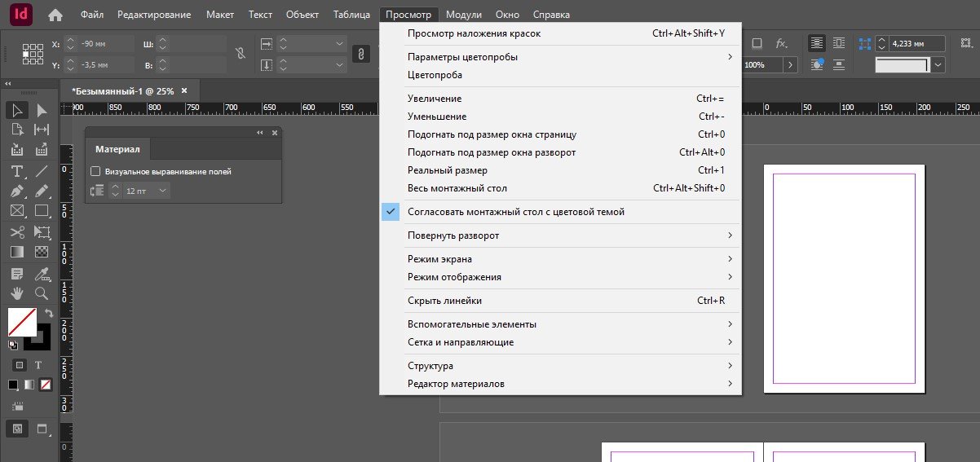
Task: Click Formatting affects text (T) icon
Action: (38, 365)
